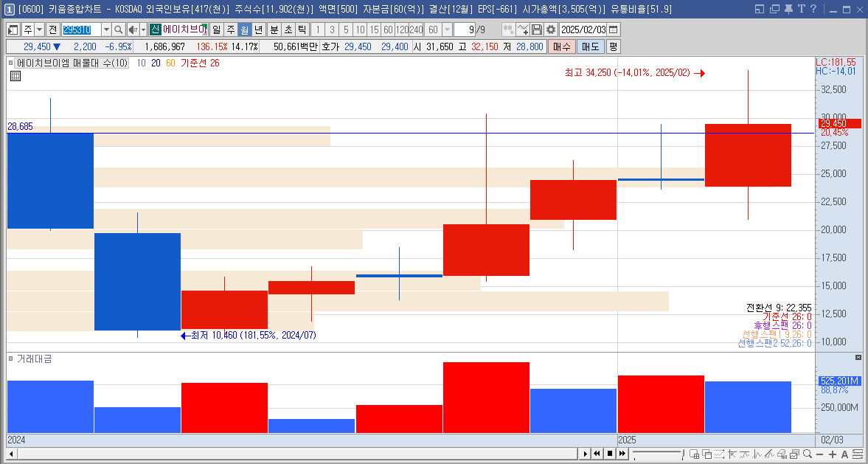Open the data table grid icon on chart
The image size is (868, 464).
click(x=15, y=77)
